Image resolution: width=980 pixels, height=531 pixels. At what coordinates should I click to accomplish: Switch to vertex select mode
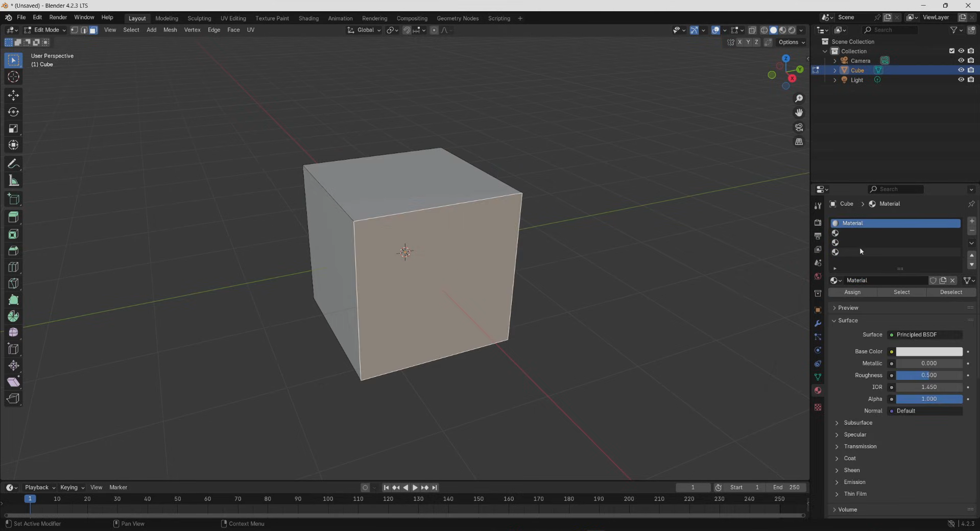point(75,30)
